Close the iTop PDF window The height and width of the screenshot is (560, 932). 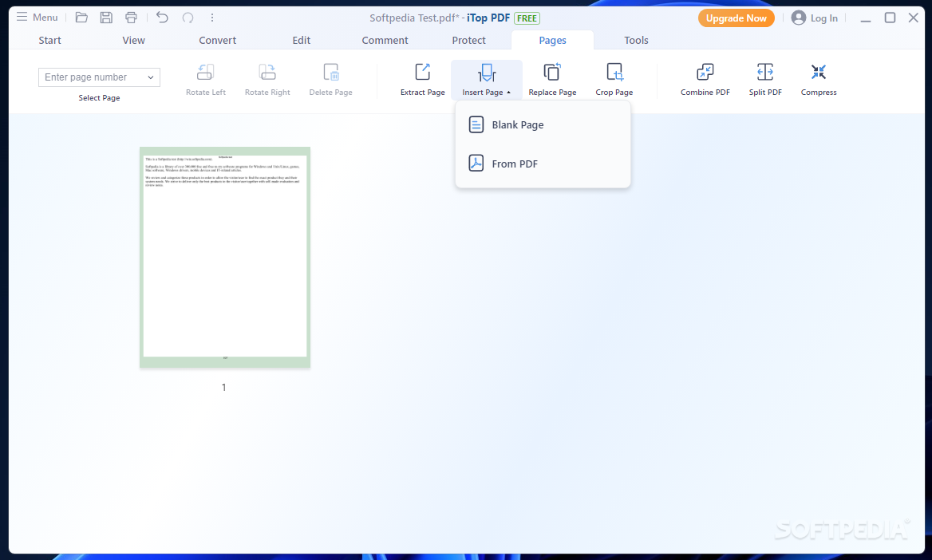point(914,18)
